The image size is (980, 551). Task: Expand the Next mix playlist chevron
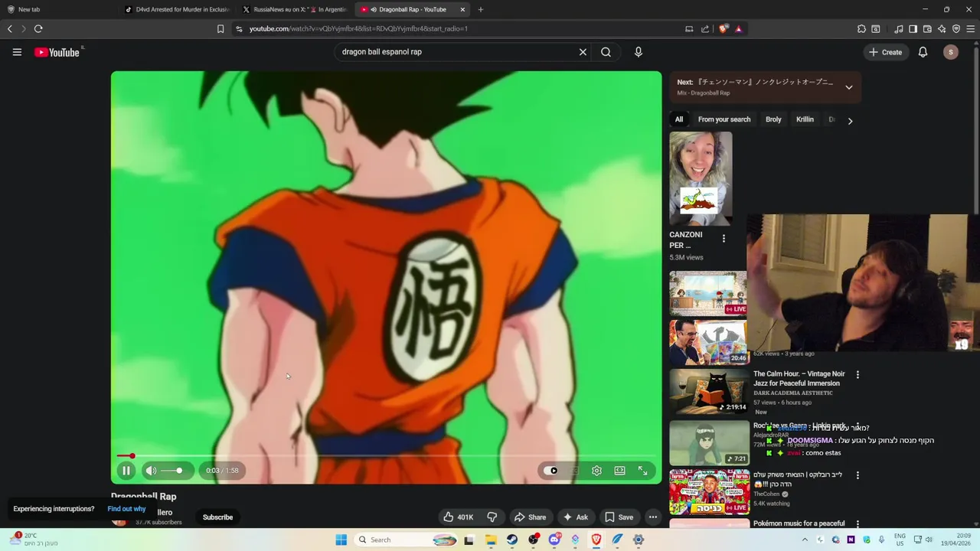point(848,87)
